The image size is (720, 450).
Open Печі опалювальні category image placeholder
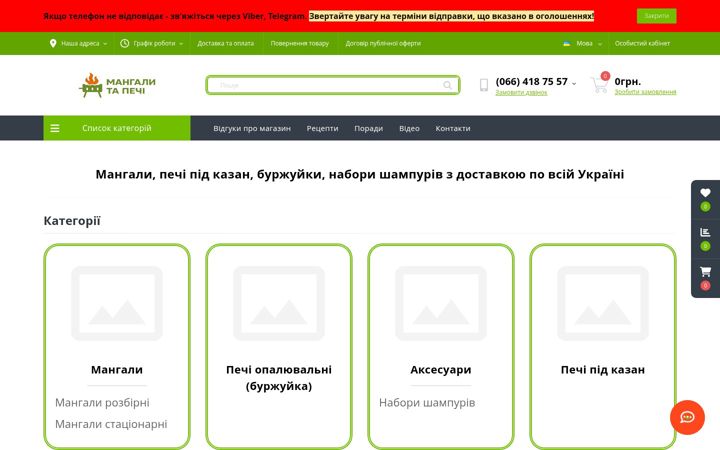pos(279,303)
